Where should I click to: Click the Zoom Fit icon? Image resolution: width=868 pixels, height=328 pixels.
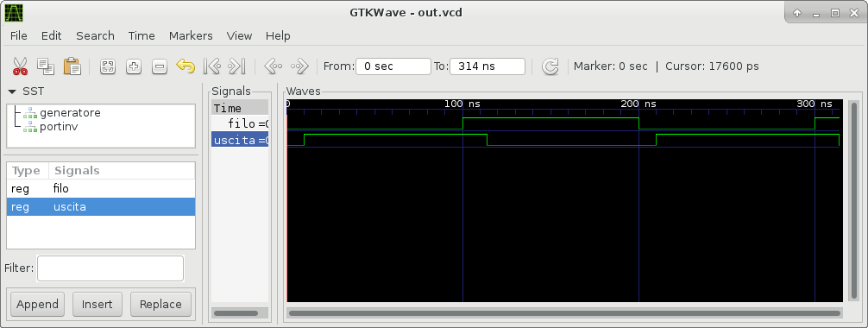[x=107, y=67]
